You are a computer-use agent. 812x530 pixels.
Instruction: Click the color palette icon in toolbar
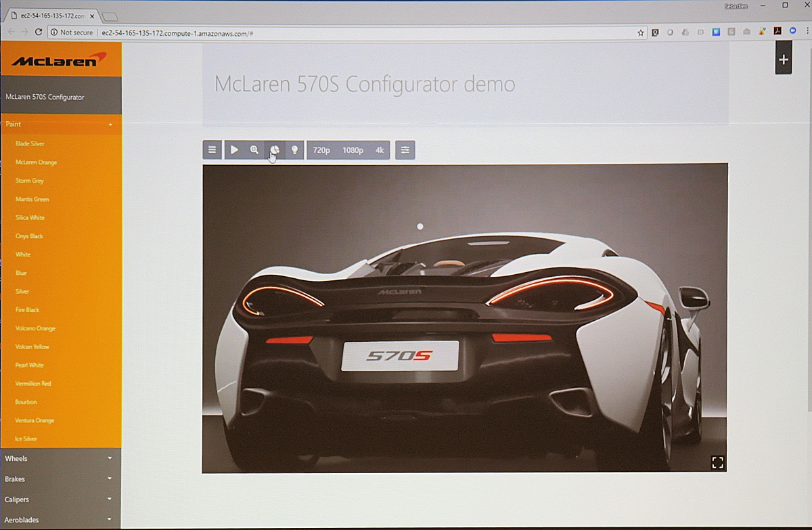click(x=275, y=150)
